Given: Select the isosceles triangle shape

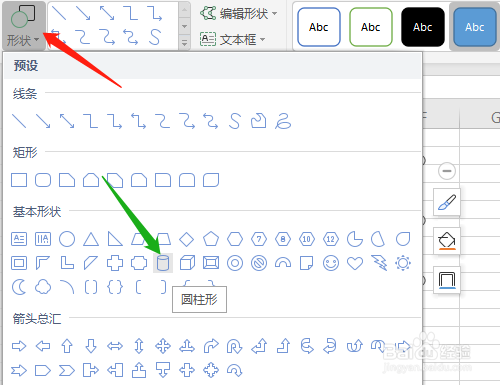Looking at the screenshot, I should point(91,239).
